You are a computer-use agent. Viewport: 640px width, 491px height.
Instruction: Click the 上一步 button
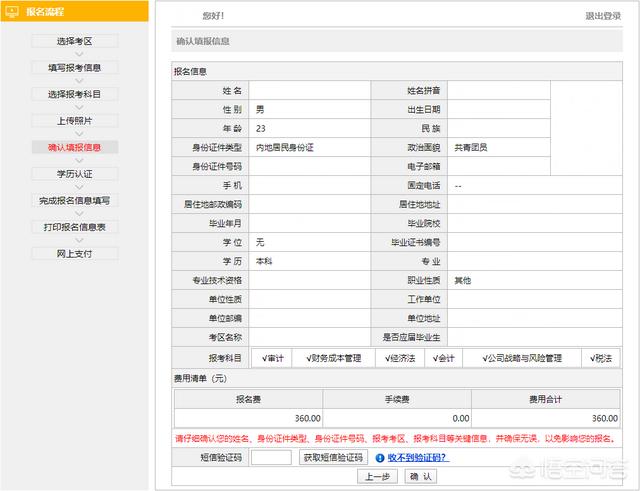pos(376,477)
